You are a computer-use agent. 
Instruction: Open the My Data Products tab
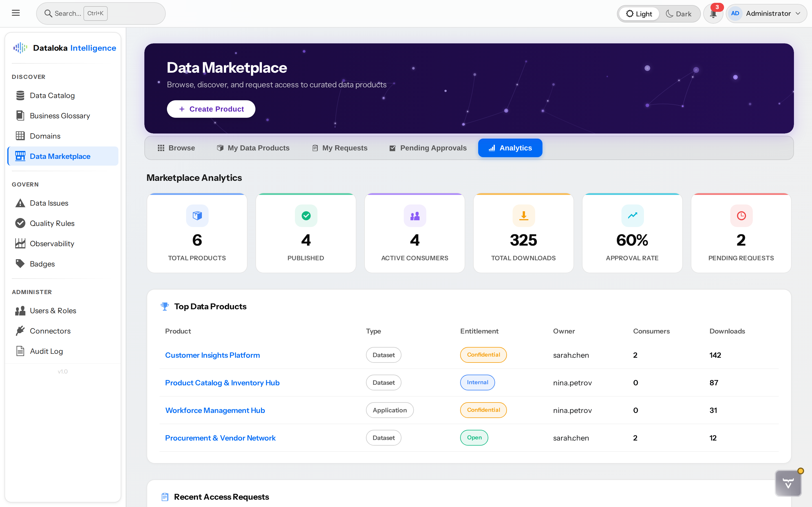(253, 148)
